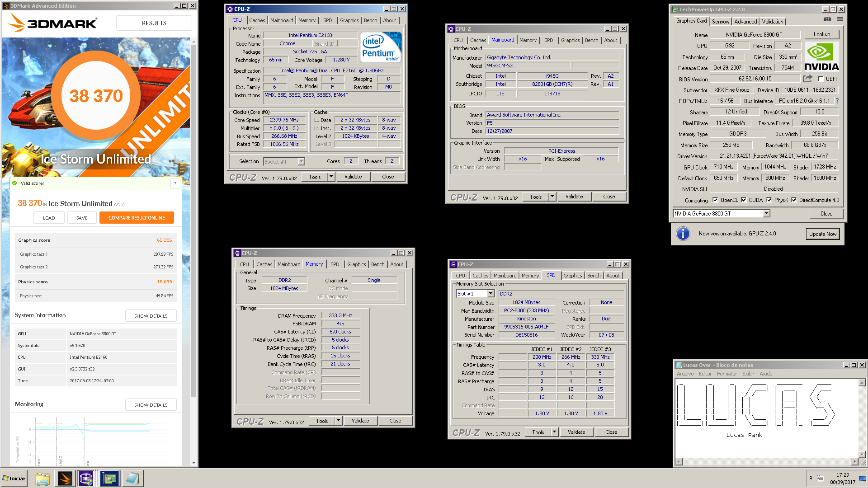Click the Intel Pentium inside logo in CPU-Z

[381, 47]
